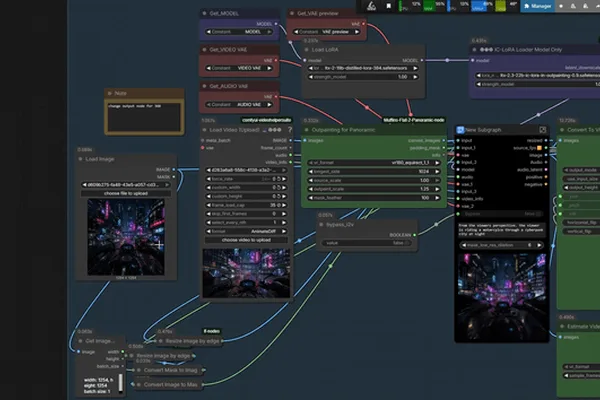
Task: Click Load Image IMAGE output port
Action: tap(174, 169)
